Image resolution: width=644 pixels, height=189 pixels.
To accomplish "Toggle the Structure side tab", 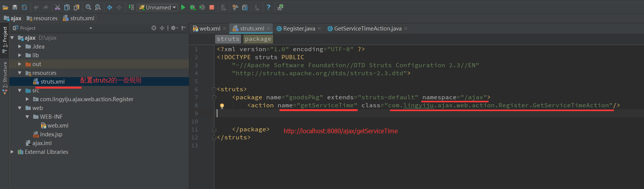I will pos(5,78).
